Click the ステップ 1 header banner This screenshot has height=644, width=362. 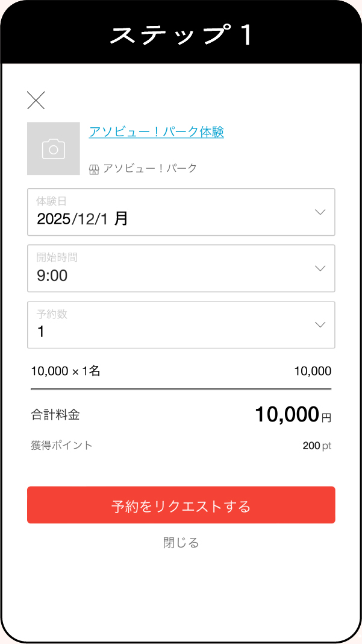pyautogui.click(x=181, y=34)
